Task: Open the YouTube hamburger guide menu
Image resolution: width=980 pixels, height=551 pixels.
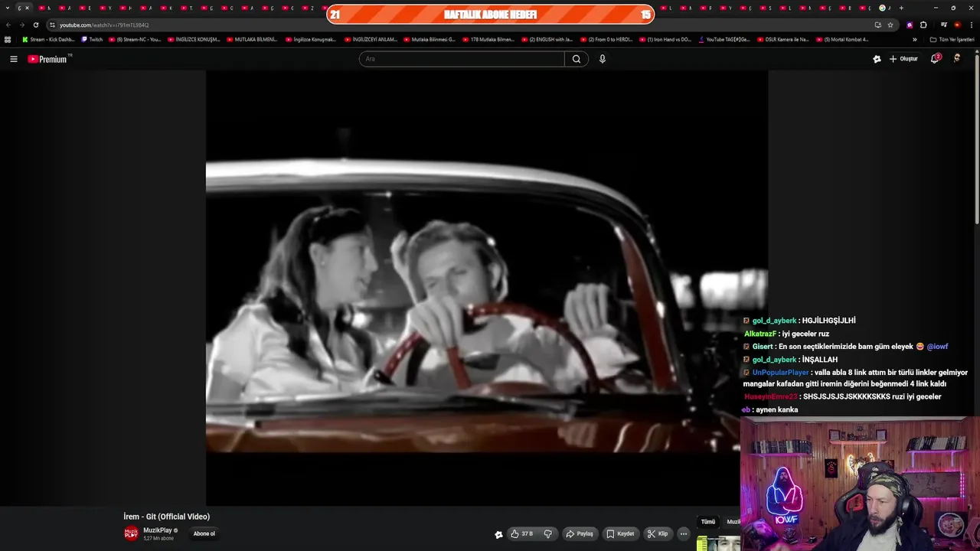Action: click(x=13, y=59)
